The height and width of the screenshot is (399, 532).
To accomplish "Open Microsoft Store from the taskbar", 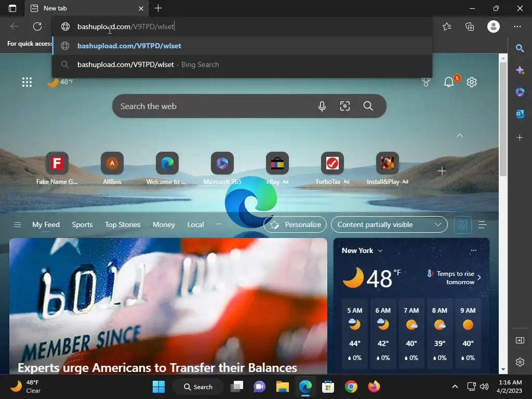I will (x=328, y=387).
